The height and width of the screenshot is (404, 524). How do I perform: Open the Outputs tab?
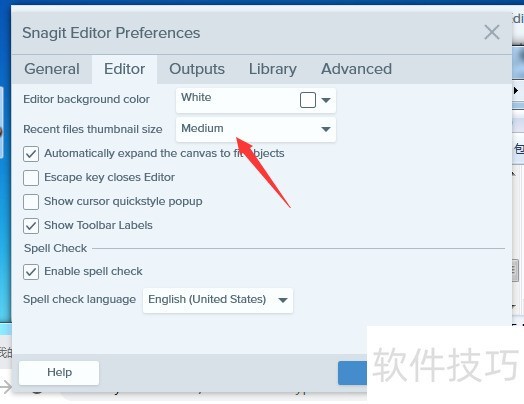197,69
